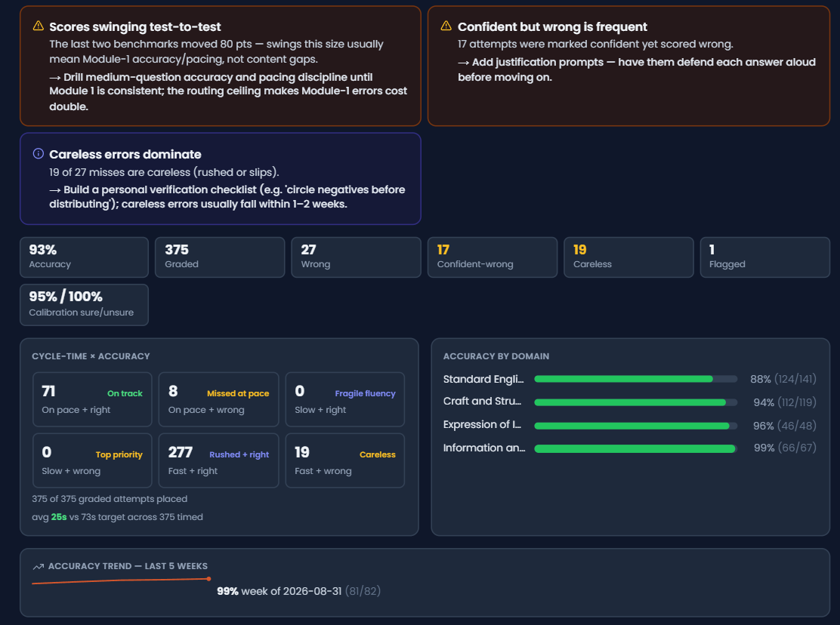This screenshot has width=840, height=625.
Task: Open the Calibration sure/unsure stat card
Action: (84, 304)
